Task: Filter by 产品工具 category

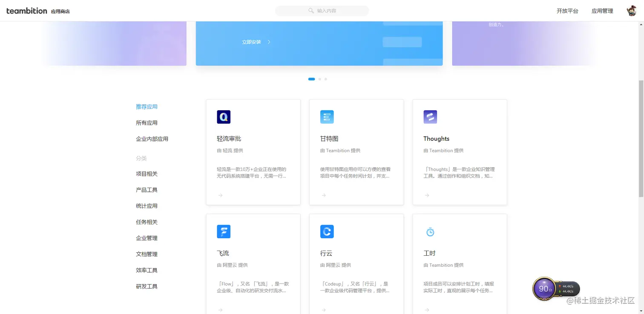Action: tap(147, 190)
